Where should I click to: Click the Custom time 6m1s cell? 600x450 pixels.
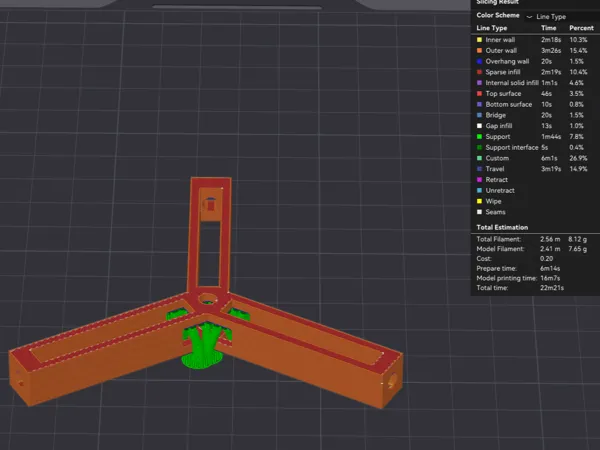tap(549, 158)
